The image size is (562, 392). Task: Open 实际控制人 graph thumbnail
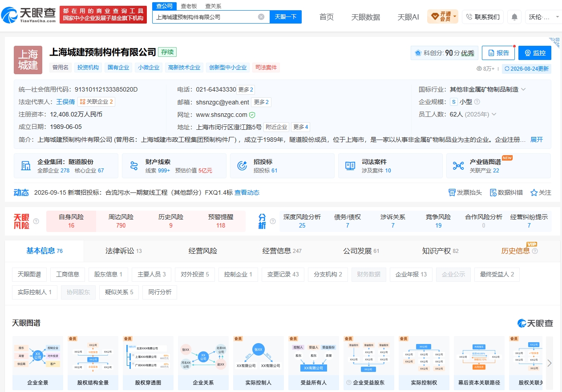pos(259,363)
